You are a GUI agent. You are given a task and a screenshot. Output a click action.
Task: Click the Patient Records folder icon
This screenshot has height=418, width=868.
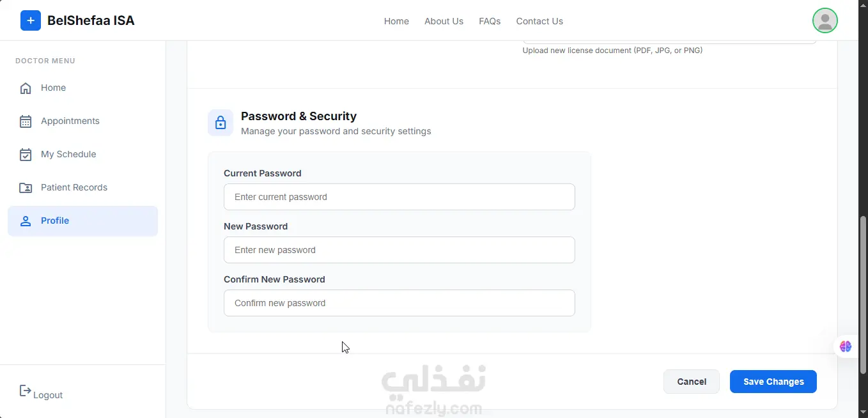26,188
